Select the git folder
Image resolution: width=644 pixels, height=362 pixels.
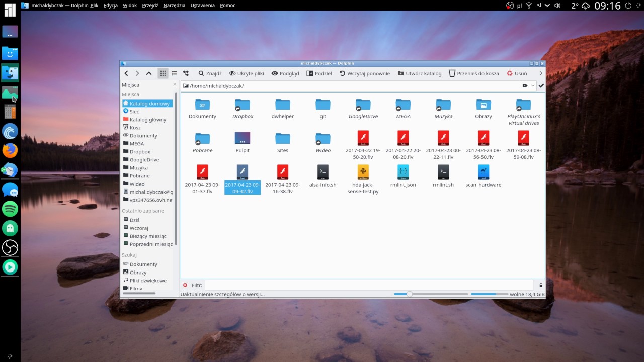pyautogui.click(x=323, y=108)
